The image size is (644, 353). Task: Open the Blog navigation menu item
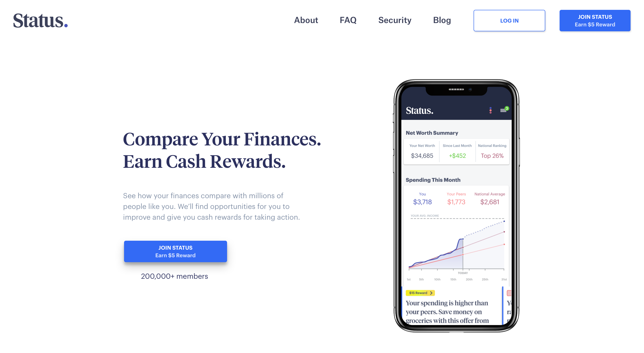click(x=442, y=20)
